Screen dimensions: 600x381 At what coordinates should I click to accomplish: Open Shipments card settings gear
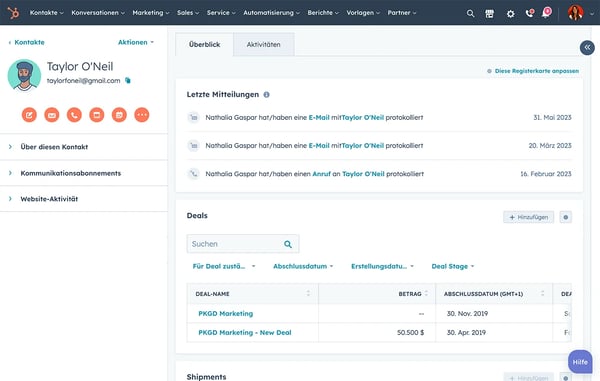tap(566, 377)
